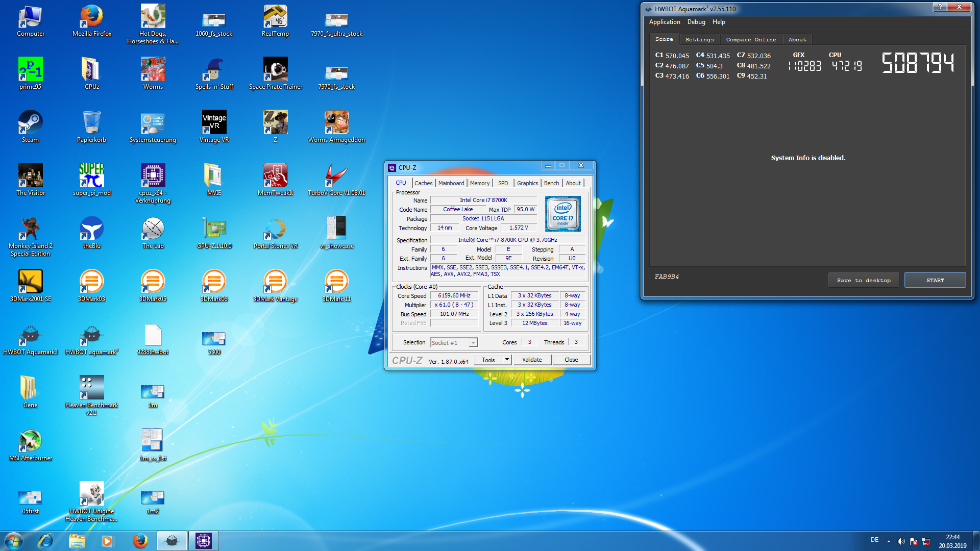Open the Space Pirate Trainer shortcut
The height and width of the screenshot is (551, 980).
275,73
